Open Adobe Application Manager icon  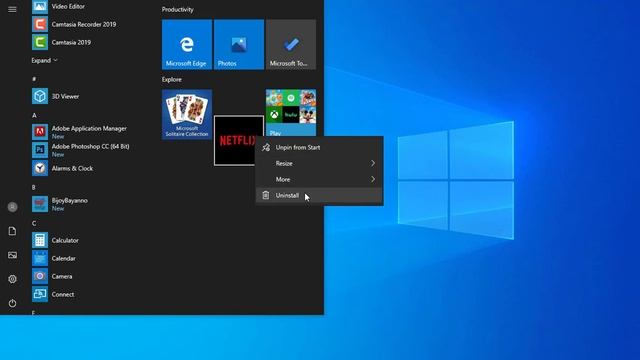coord(40,132)
